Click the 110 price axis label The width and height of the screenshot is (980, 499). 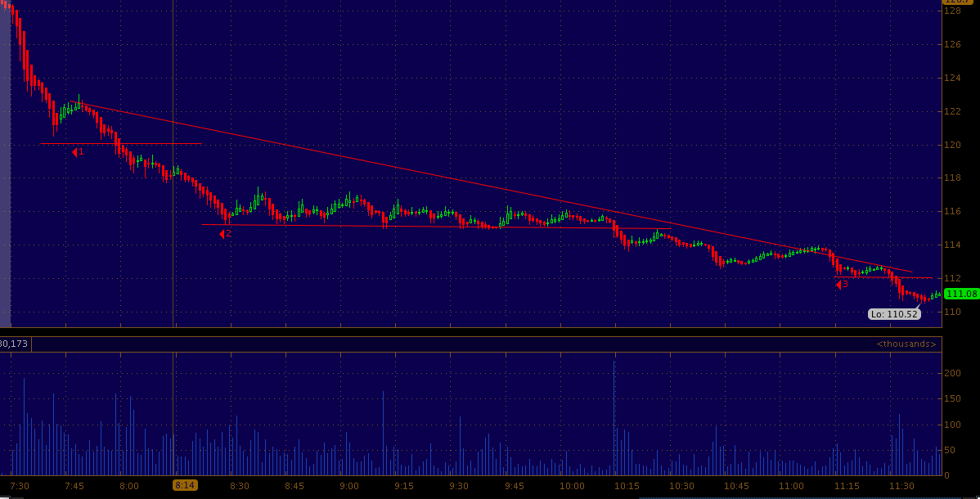tap(952, 312)
